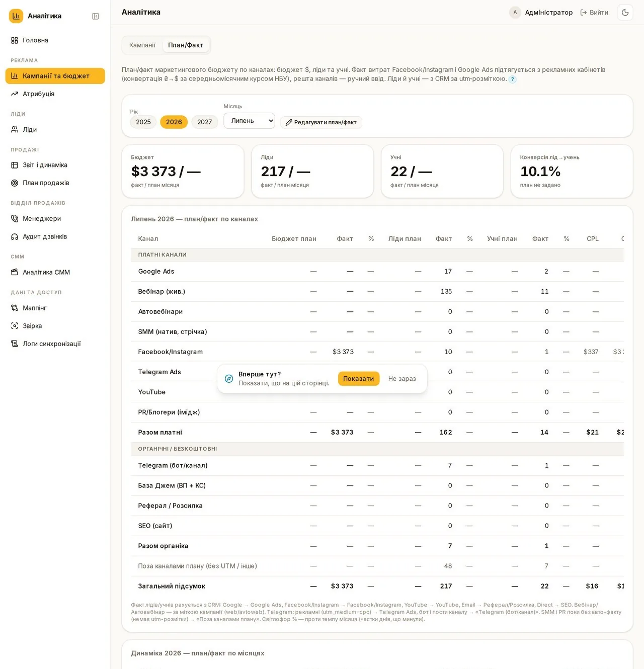This screenshot has height=669, width=644.
Task: Select year 2027
Action: 205,122
